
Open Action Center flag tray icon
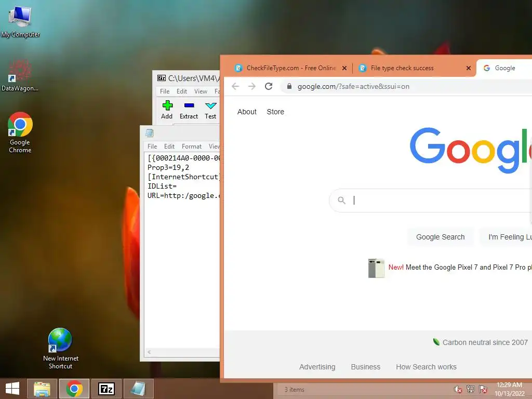click(x=483, y=389)
